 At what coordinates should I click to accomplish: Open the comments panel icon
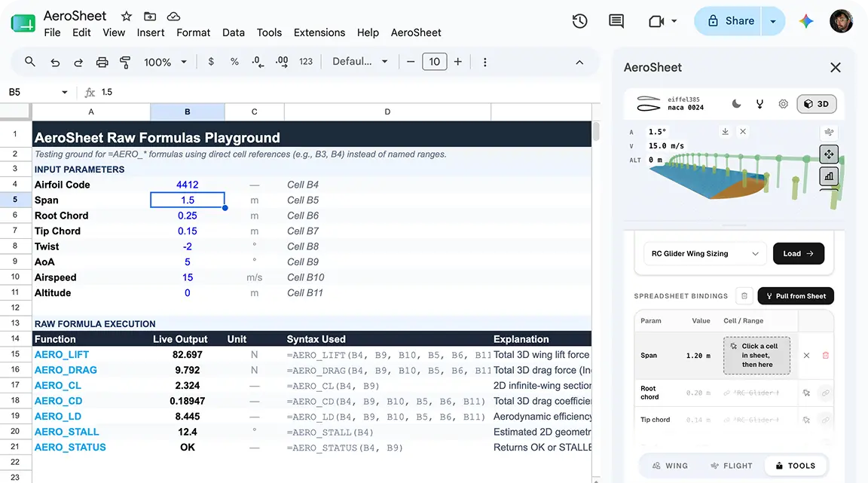[x=616, y=21]
